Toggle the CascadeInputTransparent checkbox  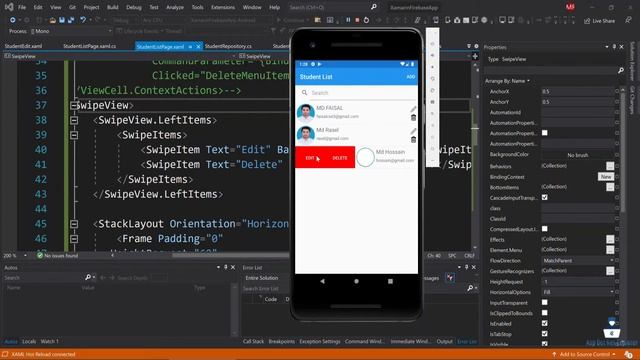point(544,198)
